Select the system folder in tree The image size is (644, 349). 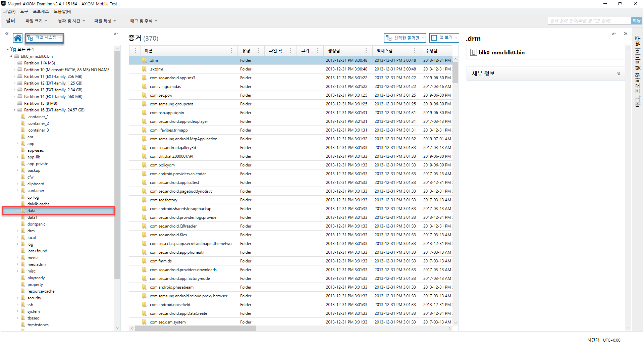click(34, 311)
